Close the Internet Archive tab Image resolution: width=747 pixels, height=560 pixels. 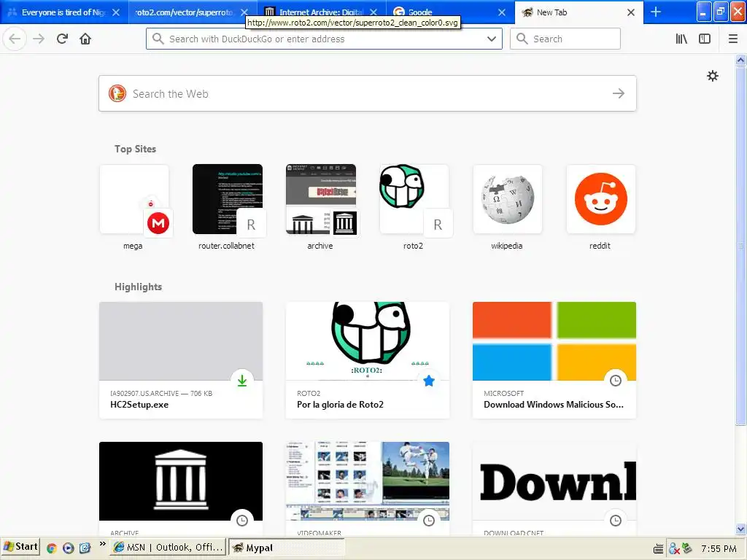click(373, 12)
